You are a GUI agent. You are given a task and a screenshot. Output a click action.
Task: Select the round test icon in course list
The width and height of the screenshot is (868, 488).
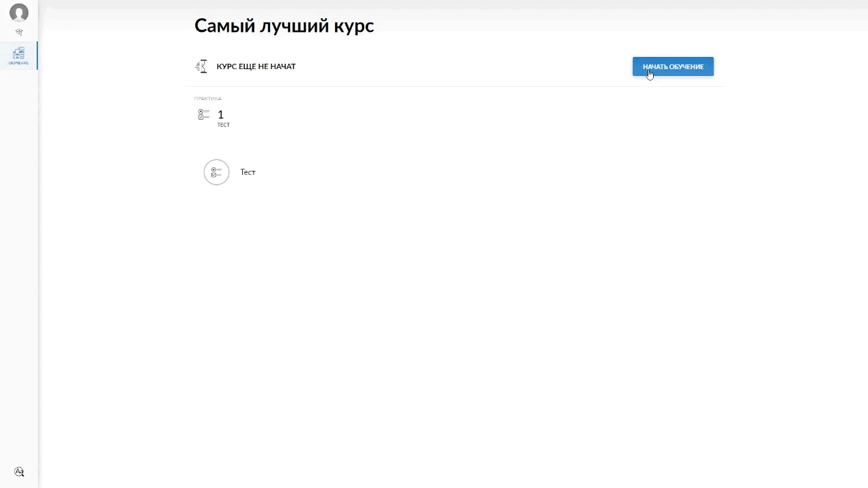[x=216, y=172]
